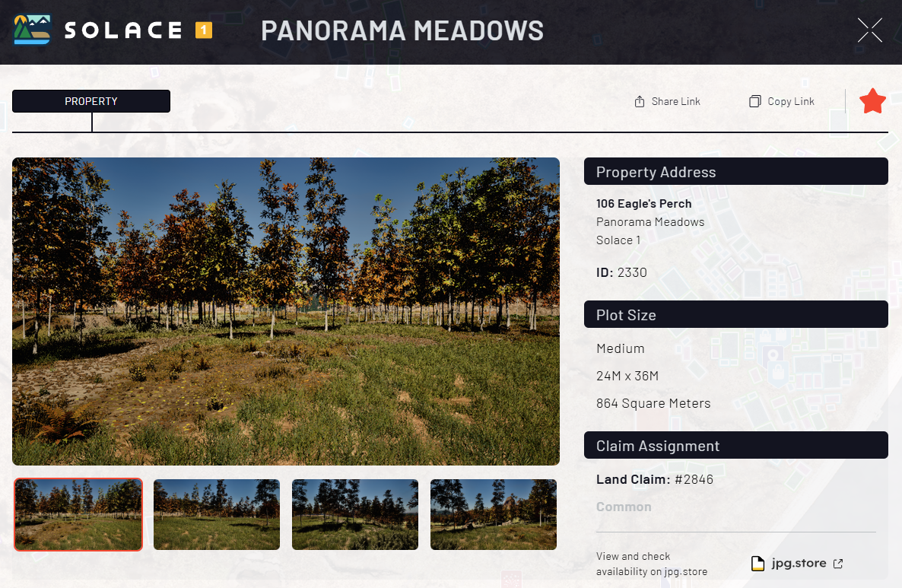The height and width of the screenshot is (588, 902).
Task: Click the jpg.store file icon
Action: pyautogui.click(x=757, y=563)
